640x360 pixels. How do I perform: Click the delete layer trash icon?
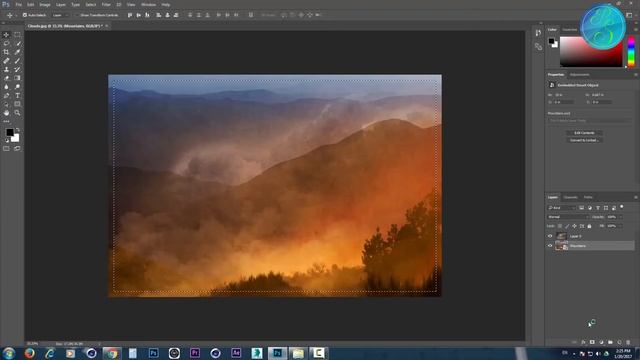point(628,342)
